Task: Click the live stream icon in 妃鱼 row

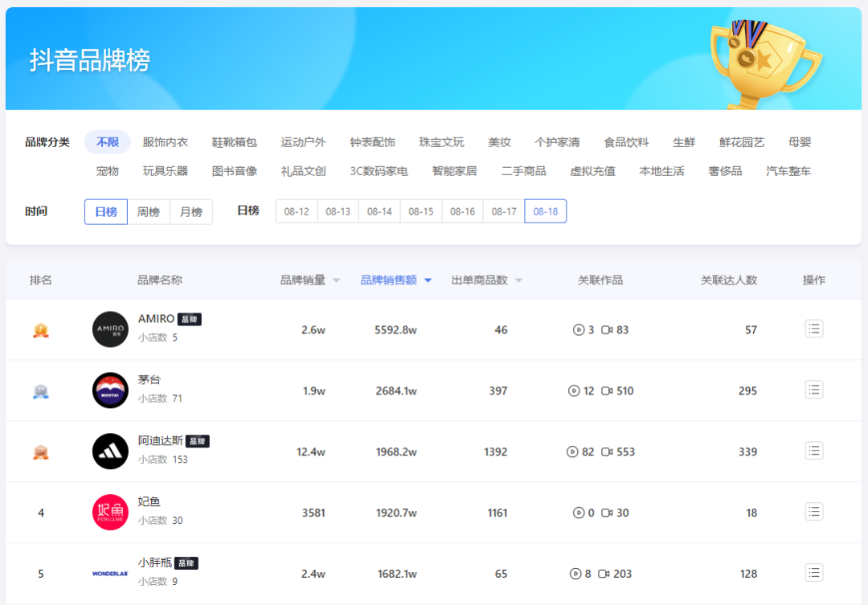Action: (x=579, y=513)
